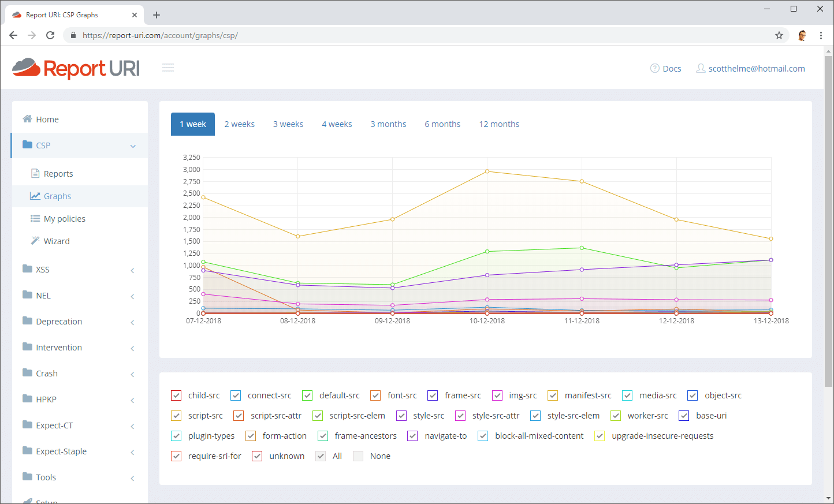
Task: Select the 2 weeks tab
Action: [239, 124]
